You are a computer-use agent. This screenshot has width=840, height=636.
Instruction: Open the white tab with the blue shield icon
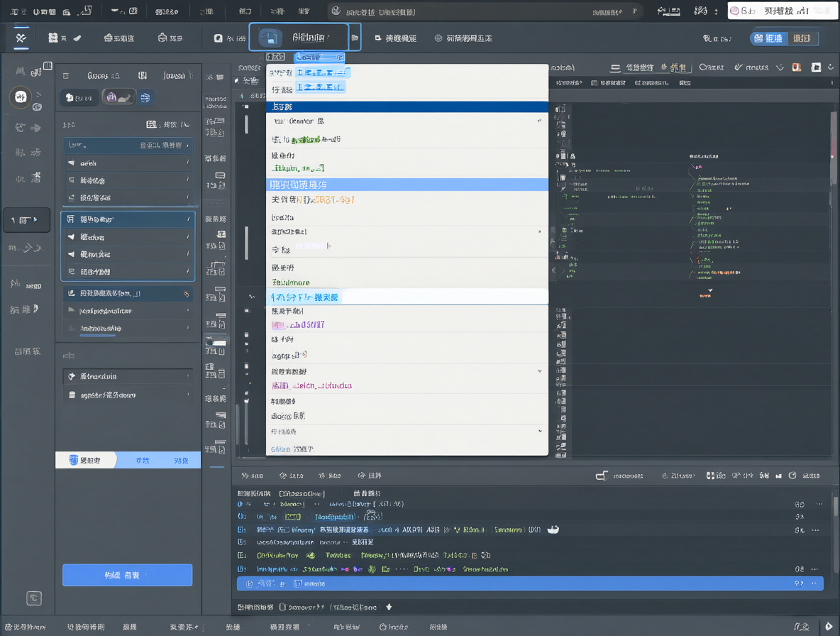pos(86,460)
